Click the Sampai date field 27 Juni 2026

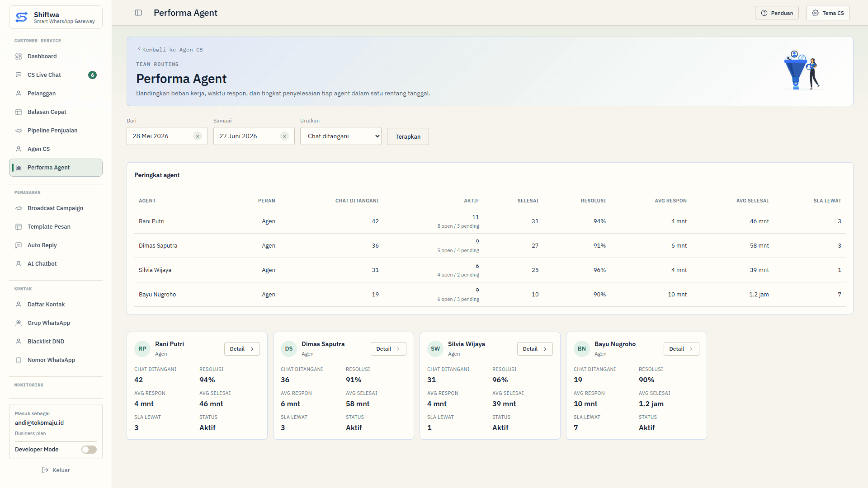point(254,136)
